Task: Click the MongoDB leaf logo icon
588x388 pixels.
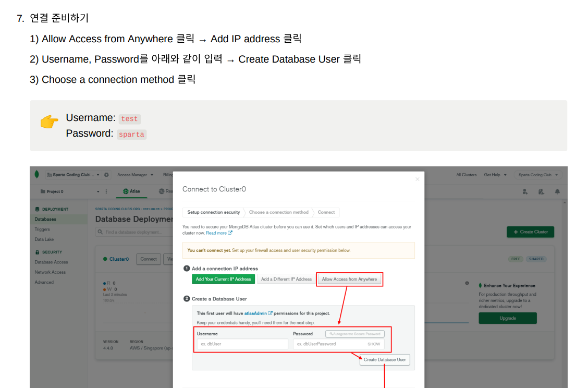Action: [36, 174]
